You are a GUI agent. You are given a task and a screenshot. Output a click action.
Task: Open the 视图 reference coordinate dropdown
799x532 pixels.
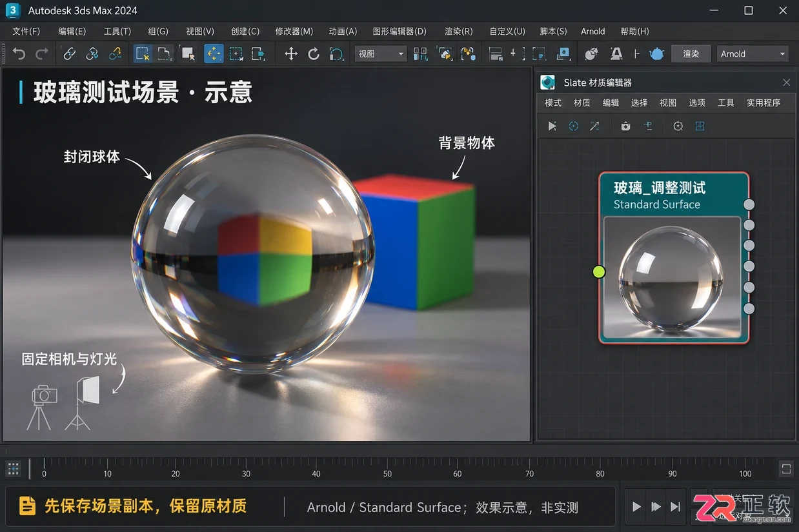pyautogui.click(x=380, y=54)
